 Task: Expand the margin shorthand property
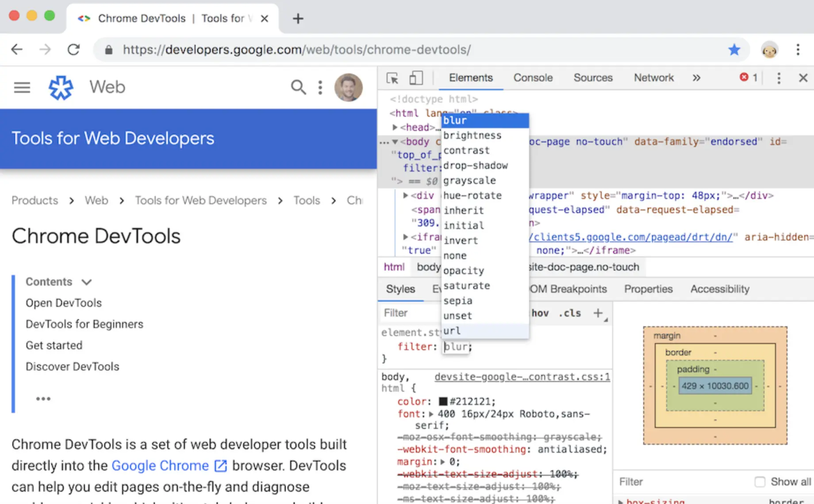click(442, 462)
